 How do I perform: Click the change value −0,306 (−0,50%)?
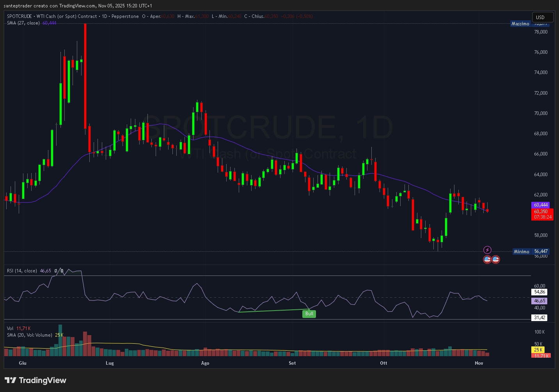pos(297,16)
